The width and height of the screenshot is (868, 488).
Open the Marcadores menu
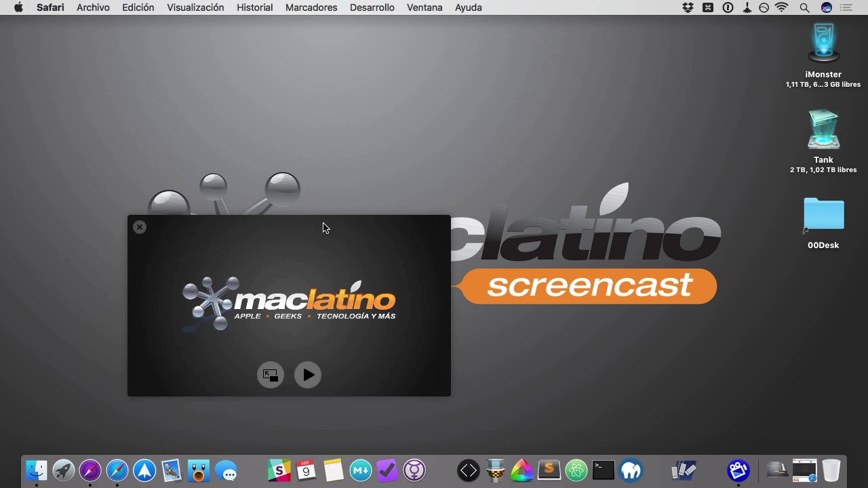311,7
